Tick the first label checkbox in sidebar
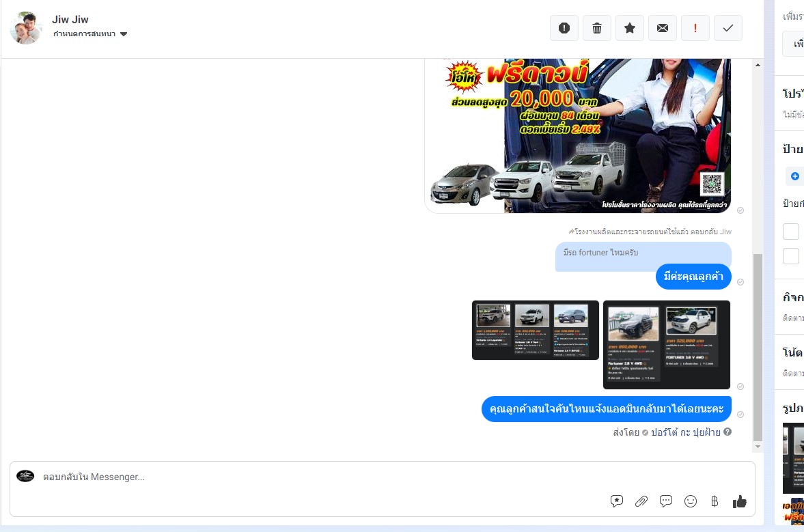Viewport: 804px width, 532px height. pos(790,231)
